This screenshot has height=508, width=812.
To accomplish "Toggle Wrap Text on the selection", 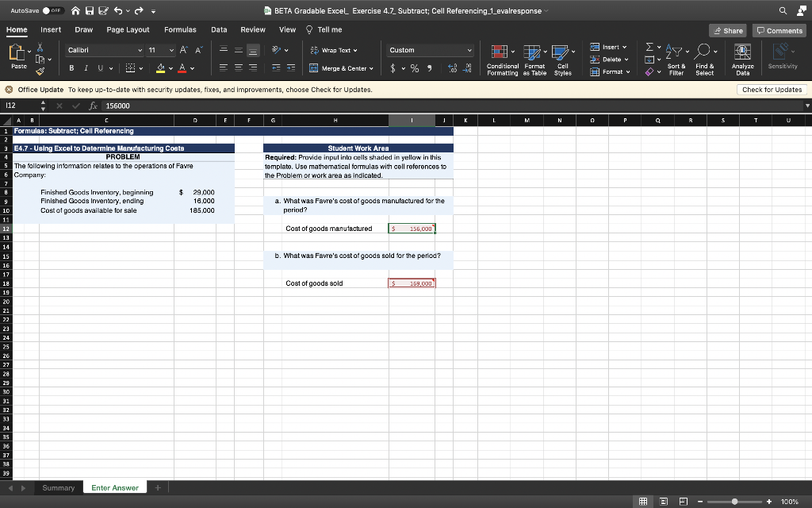I will [x=333, y=49].
